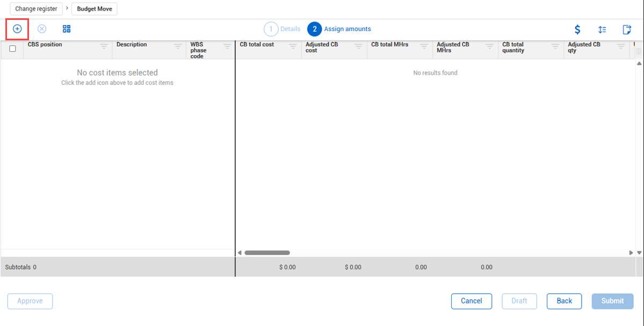Open CB total cost column filter
Screen dimensions: 644x326
tap(293, 47)
